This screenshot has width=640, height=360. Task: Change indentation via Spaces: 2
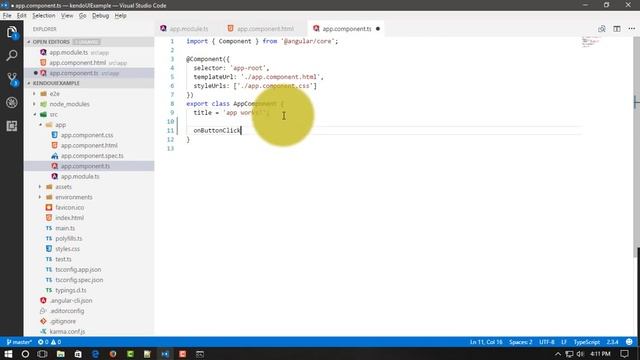pyautogui.click(x=520, y=342)
